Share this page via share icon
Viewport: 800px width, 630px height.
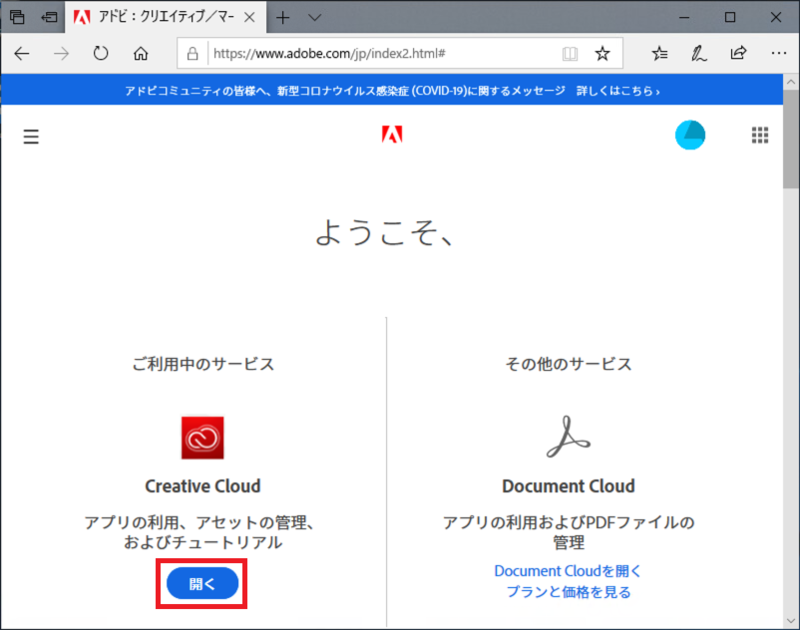pyautogui.click(x=739, y=54)
